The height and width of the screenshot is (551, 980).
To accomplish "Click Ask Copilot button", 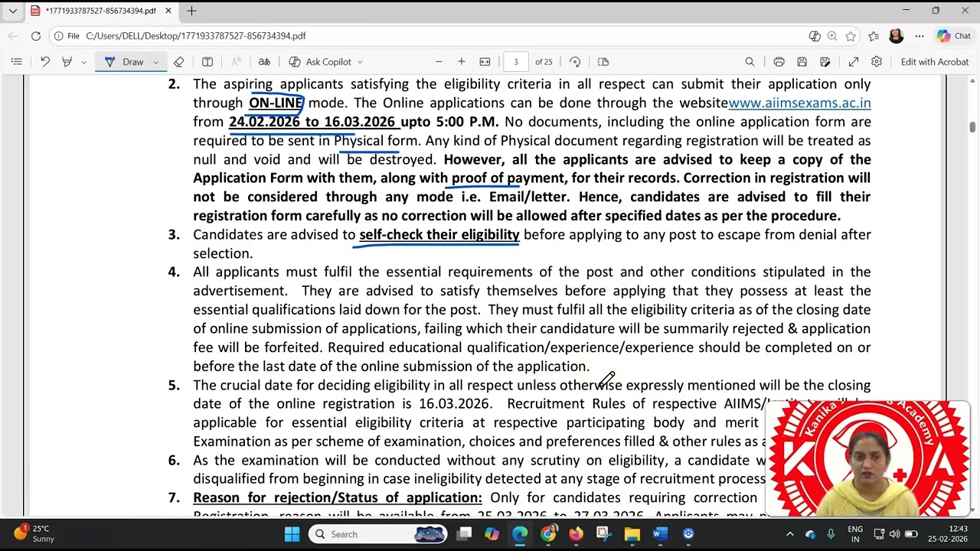I will [320, 62].
